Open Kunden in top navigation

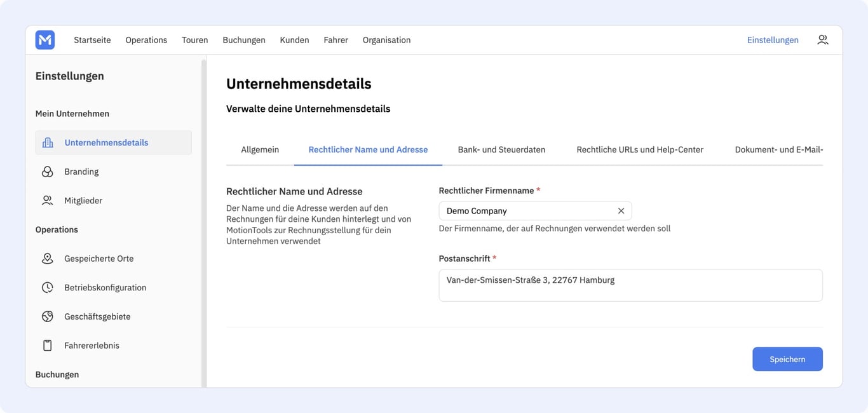[x=294, y=39]
